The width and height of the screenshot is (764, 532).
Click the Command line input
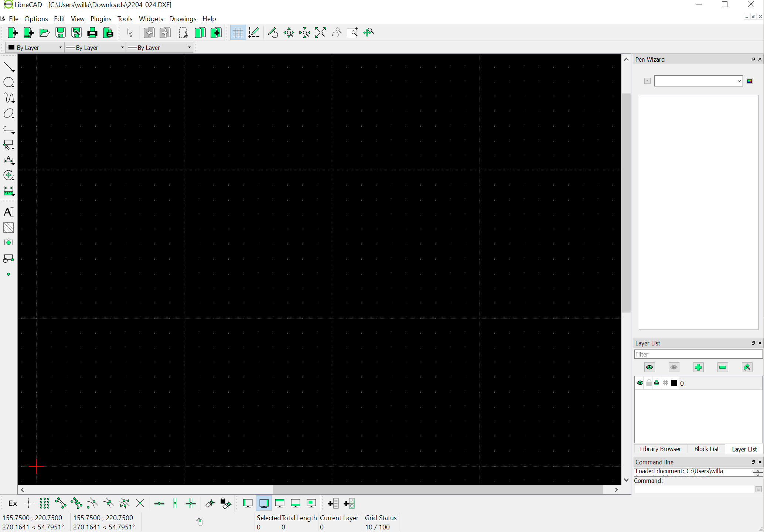click(695, 489)
